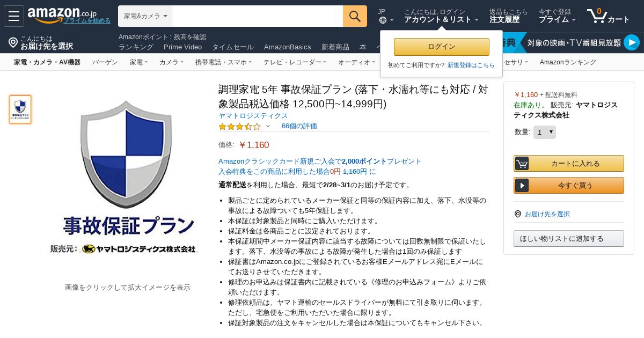Viewport: 644px width, 338px height.
Task: Click 新規登録はこちら link
Action: [471, 65]
